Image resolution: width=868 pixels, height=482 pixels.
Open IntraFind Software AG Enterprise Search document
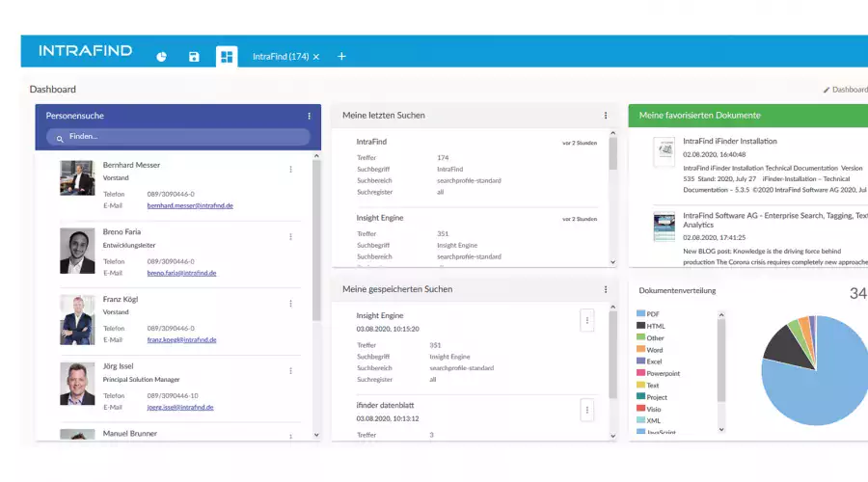(x=775, y=220)
